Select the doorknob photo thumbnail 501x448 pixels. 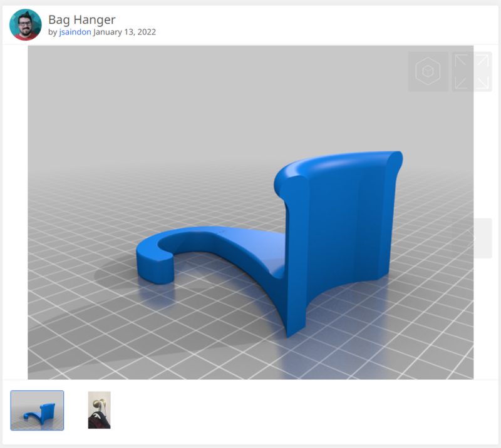(100, 410)
